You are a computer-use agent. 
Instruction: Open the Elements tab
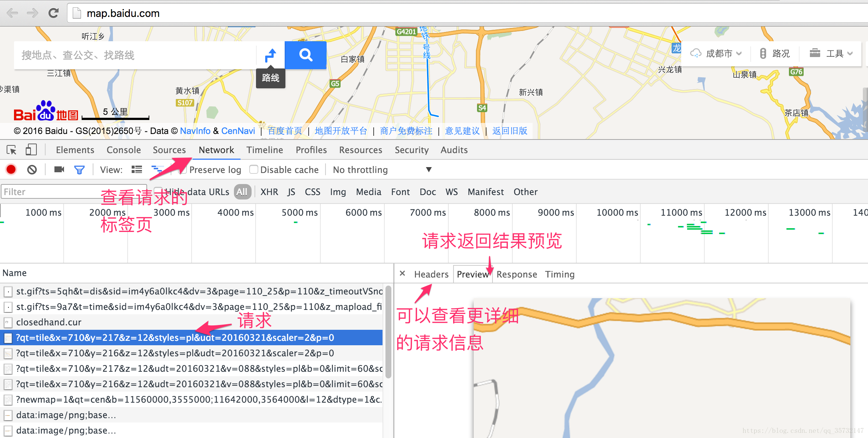tap(75, 150)
